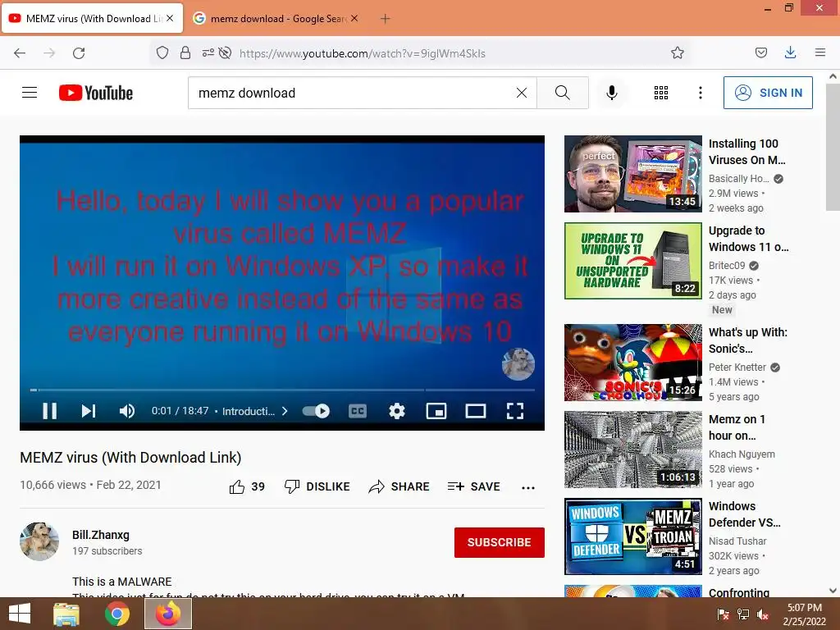Open Upgrade to Windows 11 video

[633, 261]
